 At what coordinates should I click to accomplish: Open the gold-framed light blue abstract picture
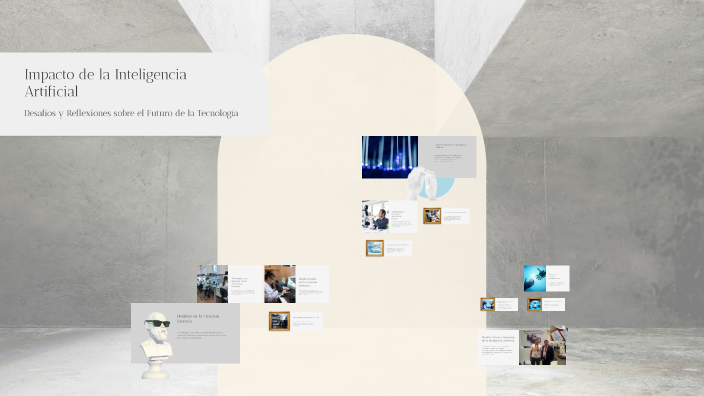(x=375, y=248)
